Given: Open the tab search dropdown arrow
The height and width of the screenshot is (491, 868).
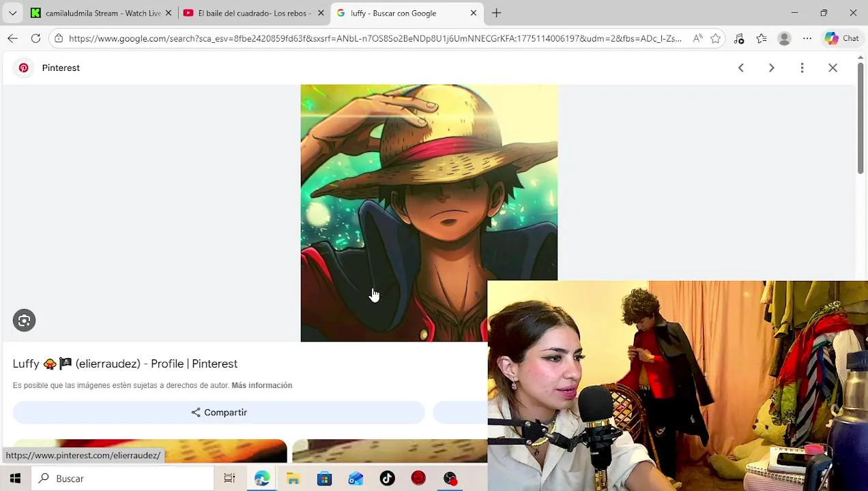Looking at the screenshot, I should pyautogui.click(x=12, y=13).
